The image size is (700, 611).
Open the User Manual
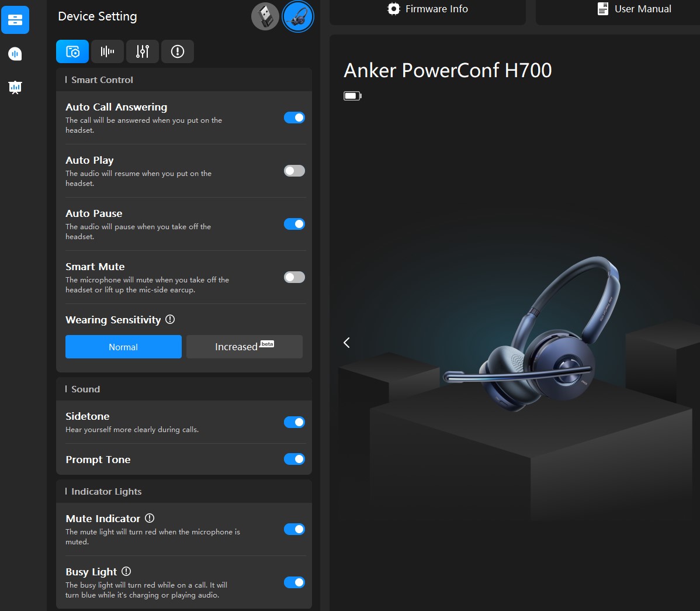tap(634, 9)
